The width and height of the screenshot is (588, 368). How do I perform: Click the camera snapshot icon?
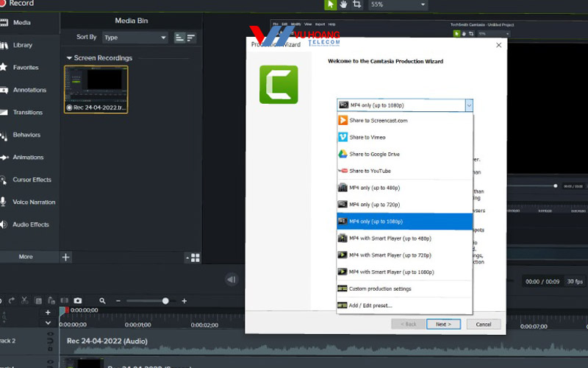click(78, 301)
